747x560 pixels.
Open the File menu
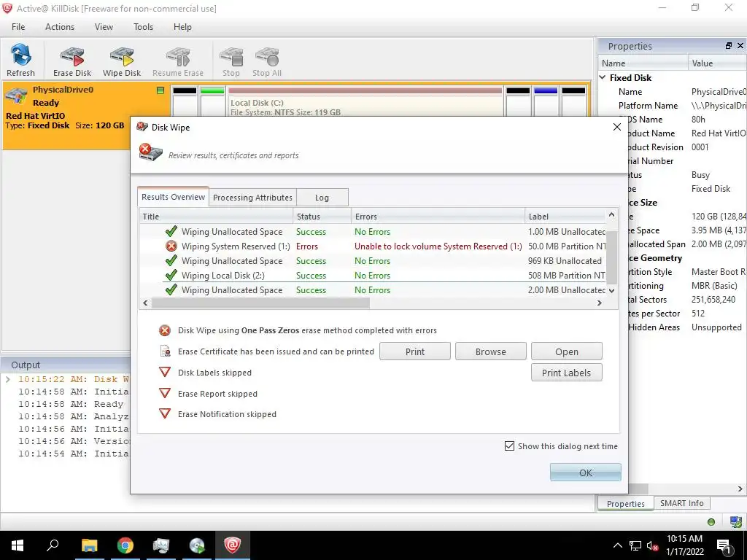pos(18,27)
